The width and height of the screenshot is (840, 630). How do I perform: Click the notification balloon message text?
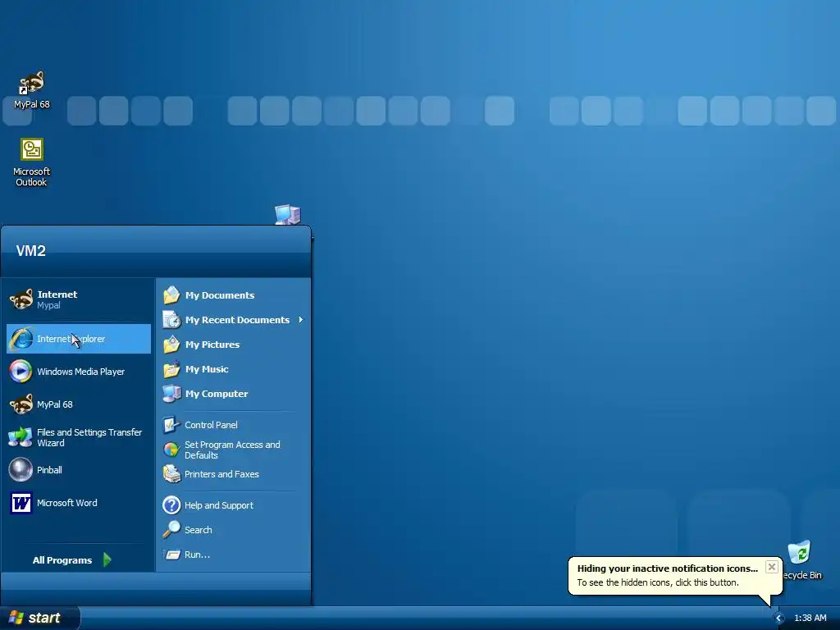[x=658, y=582]
